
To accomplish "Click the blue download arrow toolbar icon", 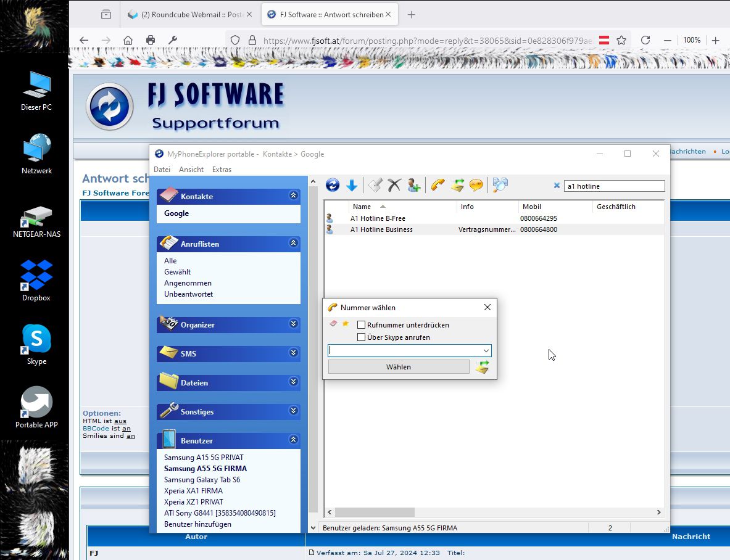I will pyautogui.click(x=352, y=185).
